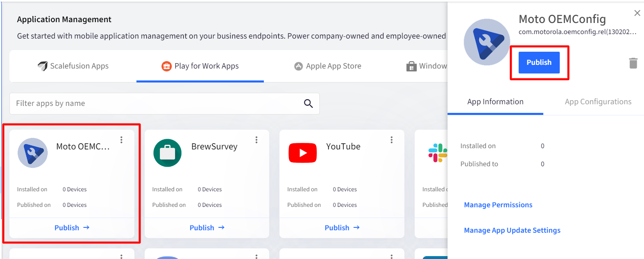
Task: Open three-dot menu on BrewSurvey card
Action: (x=256, y=140)
